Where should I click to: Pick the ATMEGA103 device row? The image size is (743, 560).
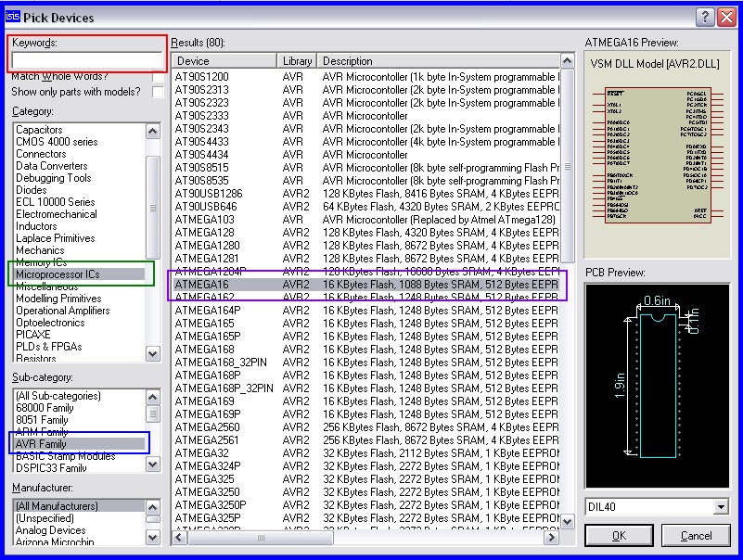[x=366, y=220]
